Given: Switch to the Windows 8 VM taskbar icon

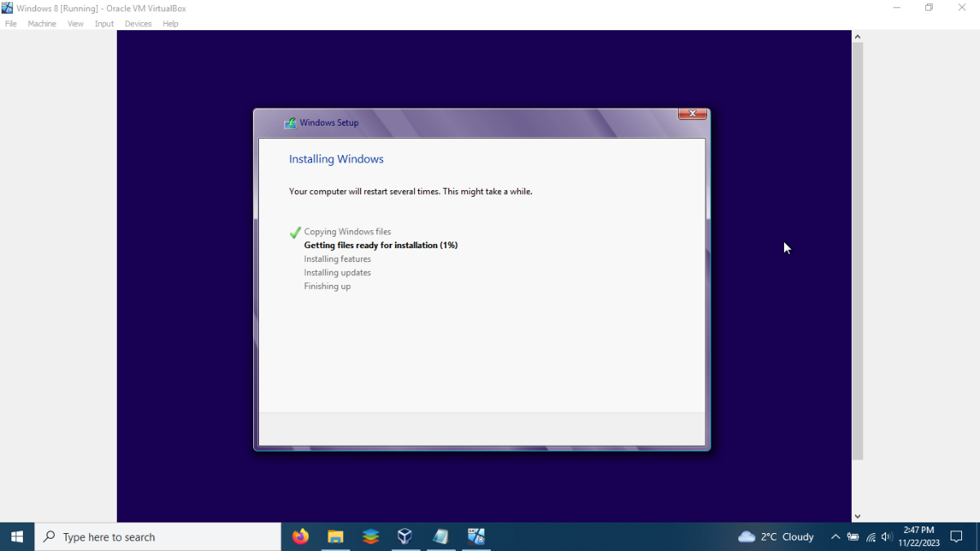Looking at the screenshot, I should point(476,536).
